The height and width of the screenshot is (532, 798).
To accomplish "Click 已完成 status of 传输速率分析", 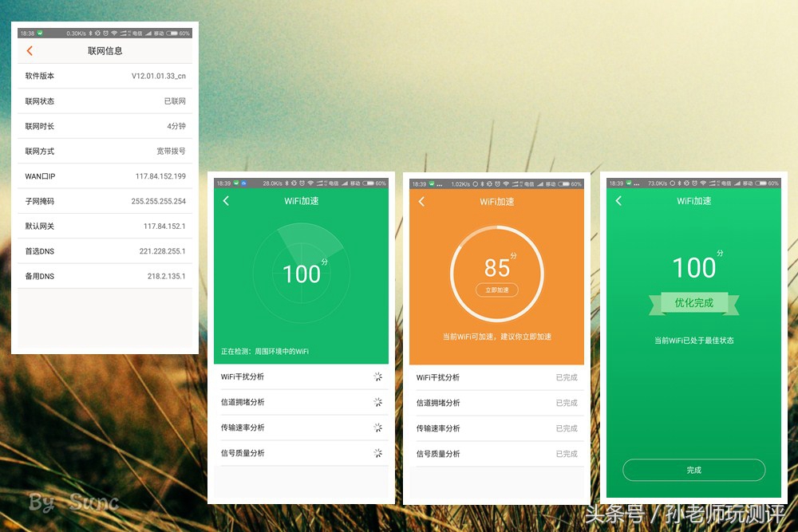I will (567, 428).
